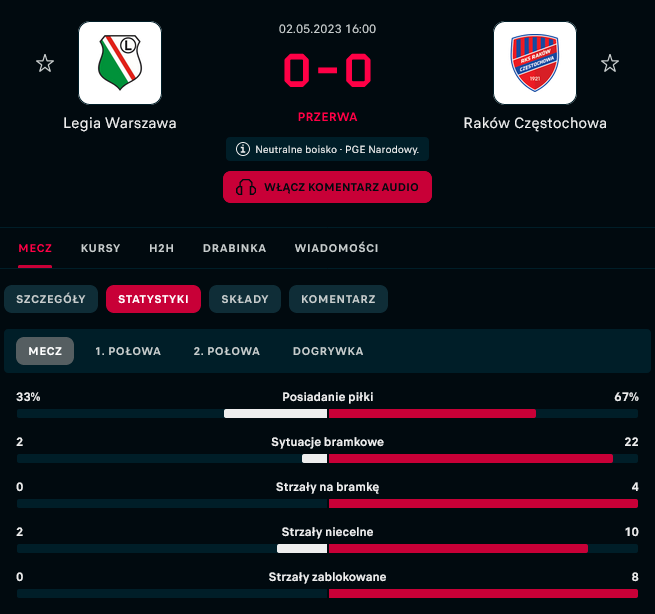The width and height of the screenshot is (655, 614).
Task: Click the Raków Częstochowa club crest
Action: point(535,63)
